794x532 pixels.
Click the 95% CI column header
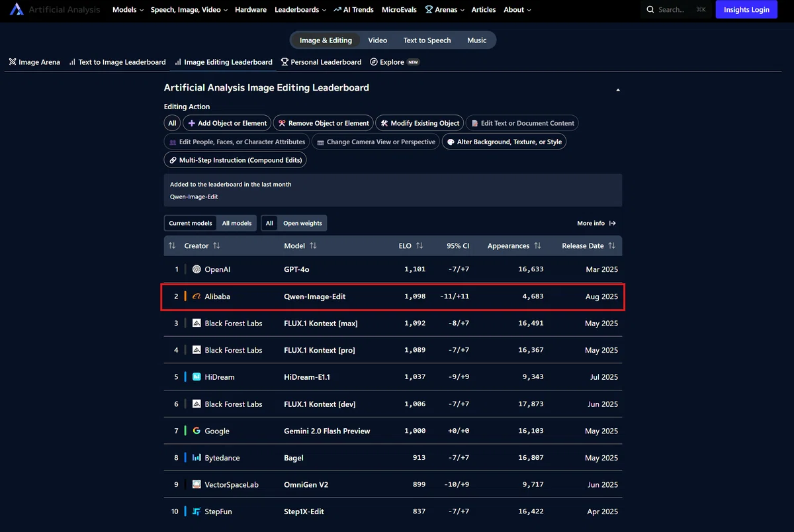pos(458,245)
